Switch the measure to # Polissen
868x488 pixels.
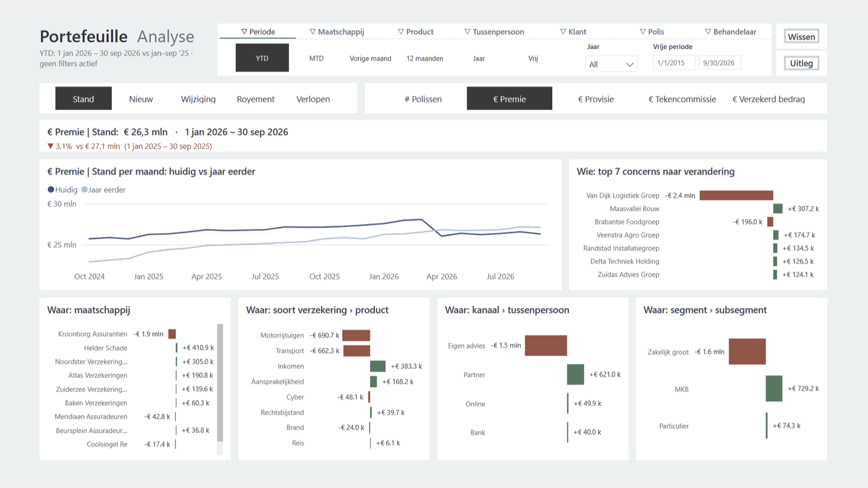pos(423,99)
